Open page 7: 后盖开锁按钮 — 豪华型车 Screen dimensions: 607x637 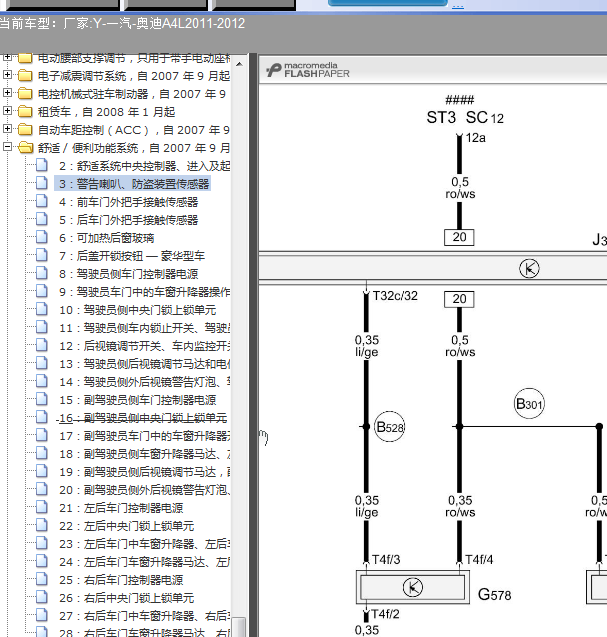(132, 256)
